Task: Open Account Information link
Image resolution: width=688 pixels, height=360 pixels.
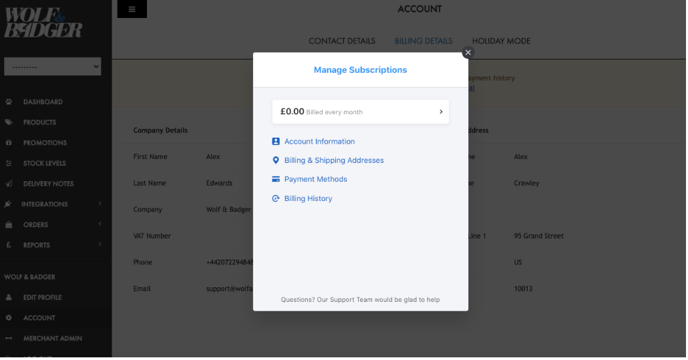Action: (319, 141)
